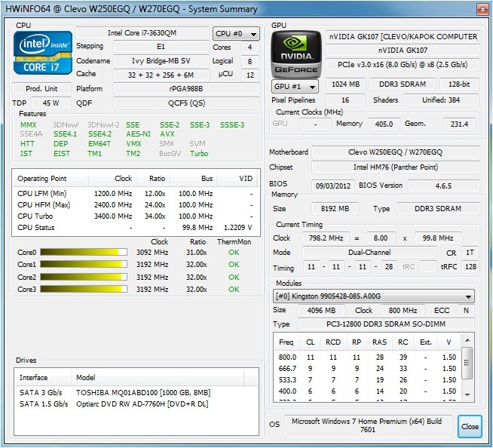This screenshot has height=448, width=493.
Task: Click the BIOS date 09/03/2012 field
Action: click(333, 186)
